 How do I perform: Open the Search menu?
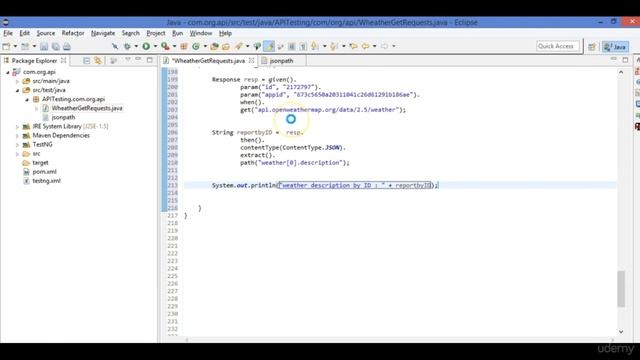coord(131,33)
